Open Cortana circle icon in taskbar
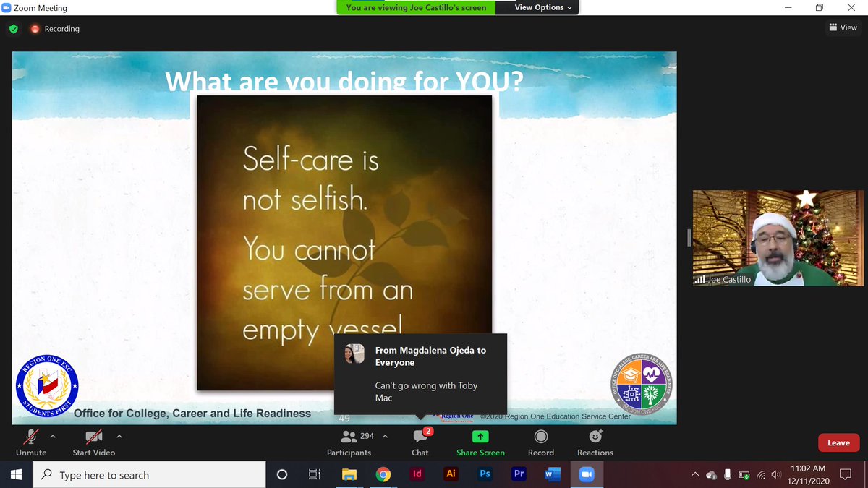This screenshot has width=868, height=488. (x=282, y=474)
